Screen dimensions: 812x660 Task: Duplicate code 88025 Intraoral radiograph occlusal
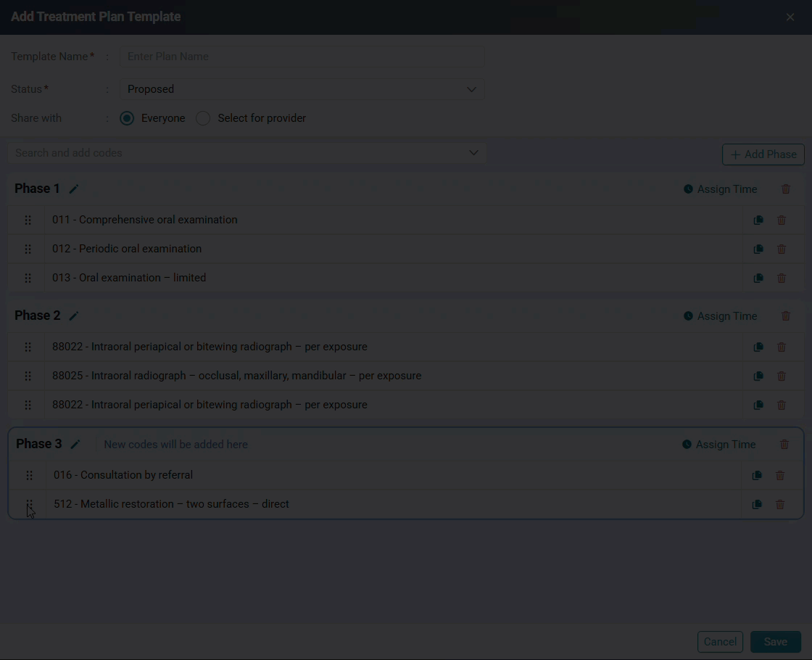pyautogui.click(x=758, y=376)
